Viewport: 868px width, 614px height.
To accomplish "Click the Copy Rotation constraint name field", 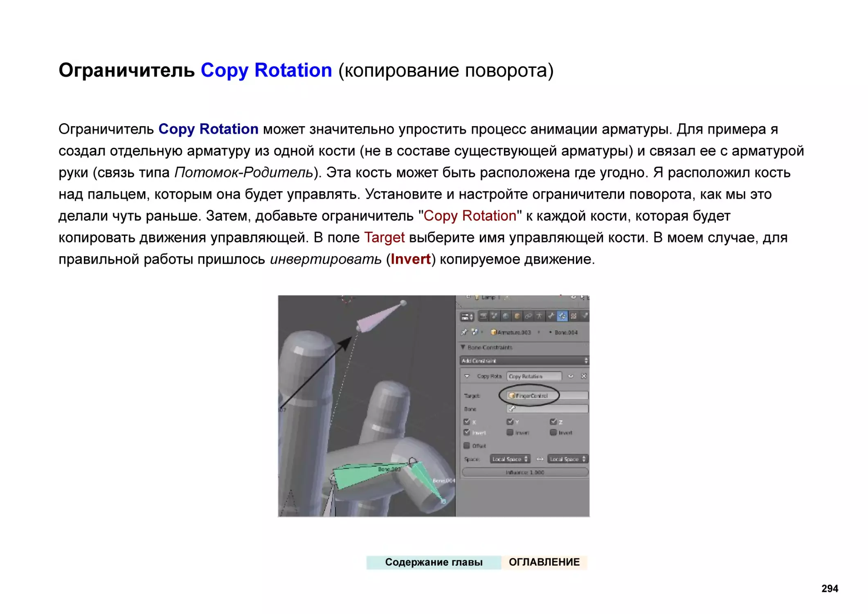I will [534, 376].
